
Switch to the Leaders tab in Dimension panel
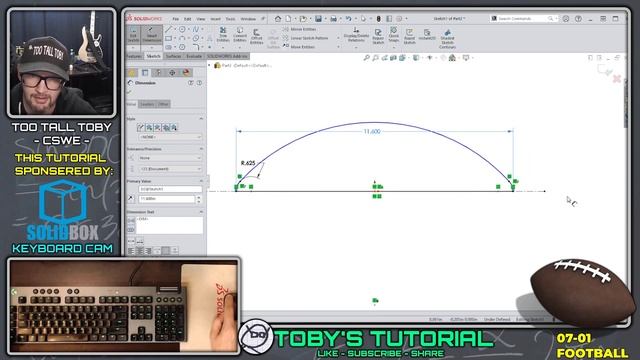click(x=147, y=104)
